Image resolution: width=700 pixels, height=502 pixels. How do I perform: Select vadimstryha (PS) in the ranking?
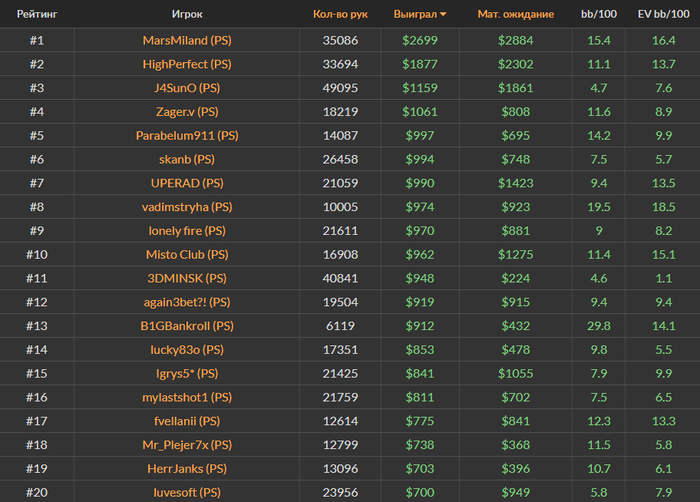click(187, 207)
